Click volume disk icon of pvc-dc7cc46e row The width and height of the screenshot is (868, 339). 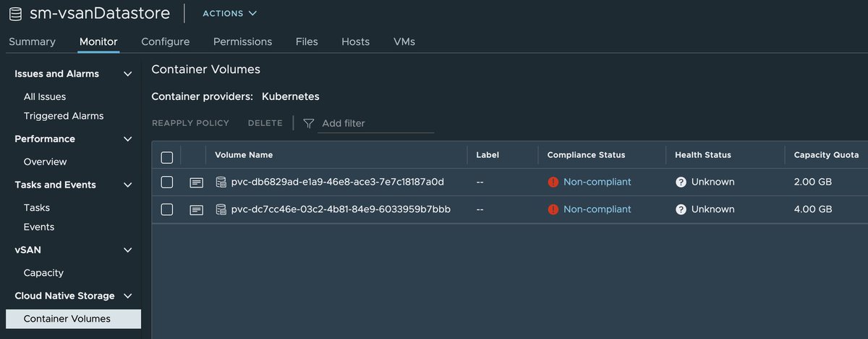(x=221, y=209)
